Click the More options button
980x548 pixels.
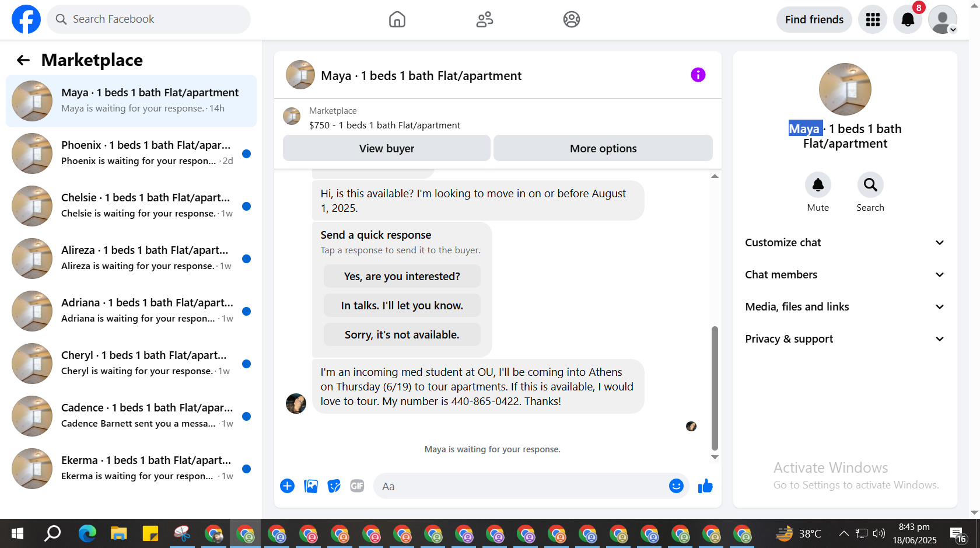pyautogui.click(x=603, y=148)
